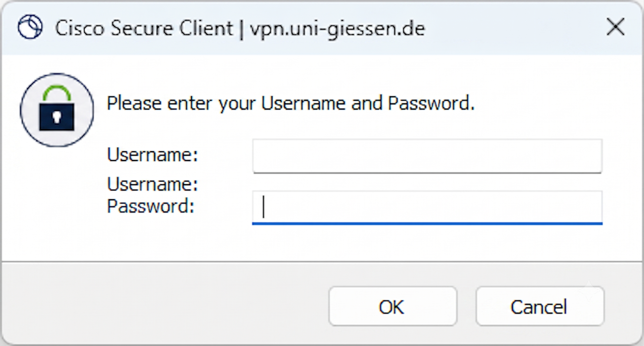Click the 'Please enter your Username and Password' text
Viewport: 644px width, 346px height.
pyautogui.click(x=290, y=103)
